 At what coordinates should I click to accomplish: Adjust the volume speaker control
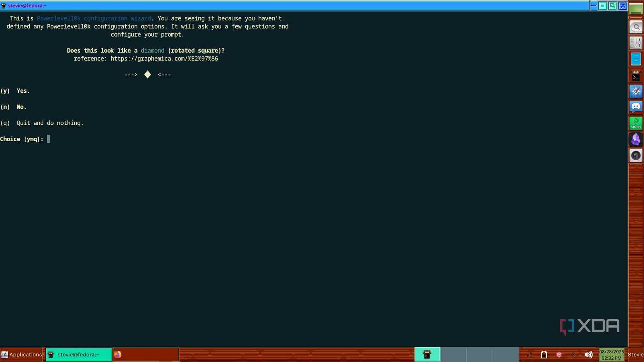(589, 355)
